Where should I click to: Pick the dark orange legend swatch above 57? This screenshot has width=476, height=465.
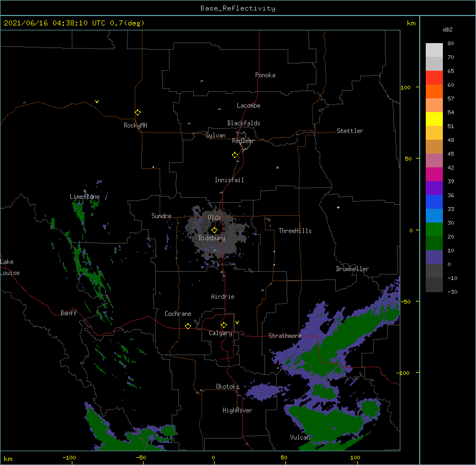[x=434, y=91]
